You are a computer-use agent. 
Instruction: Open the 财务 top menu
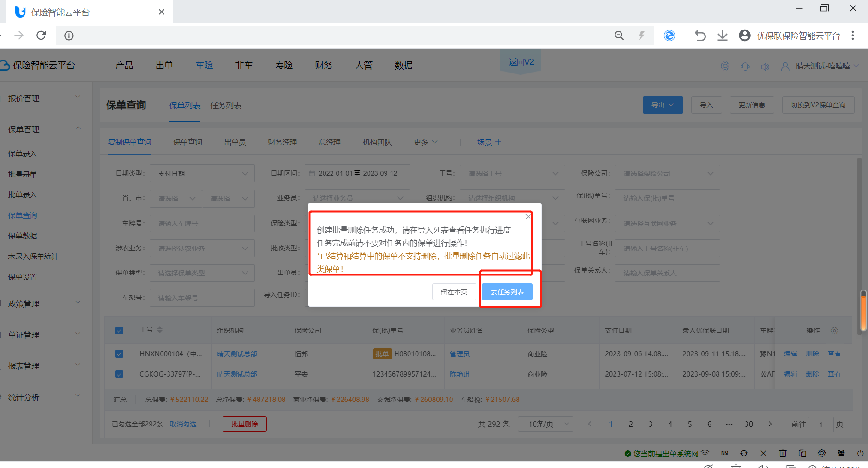point(324,65)
